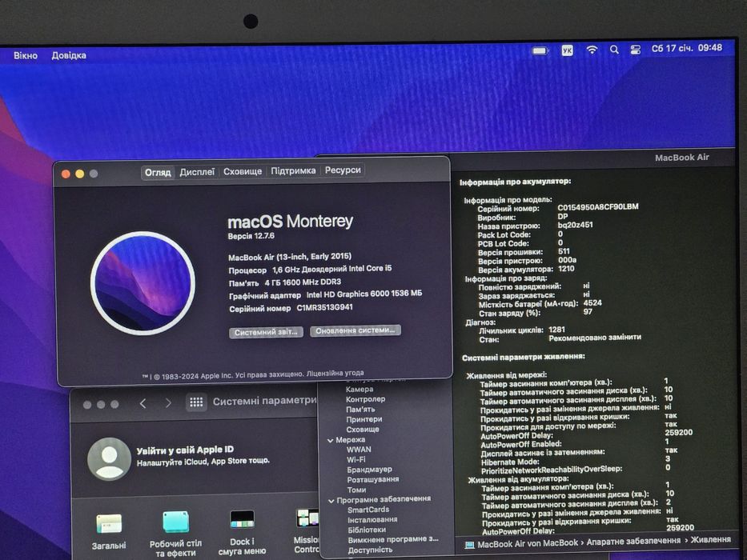Open the Вікно menu in menu bar

tap(26, 55)
